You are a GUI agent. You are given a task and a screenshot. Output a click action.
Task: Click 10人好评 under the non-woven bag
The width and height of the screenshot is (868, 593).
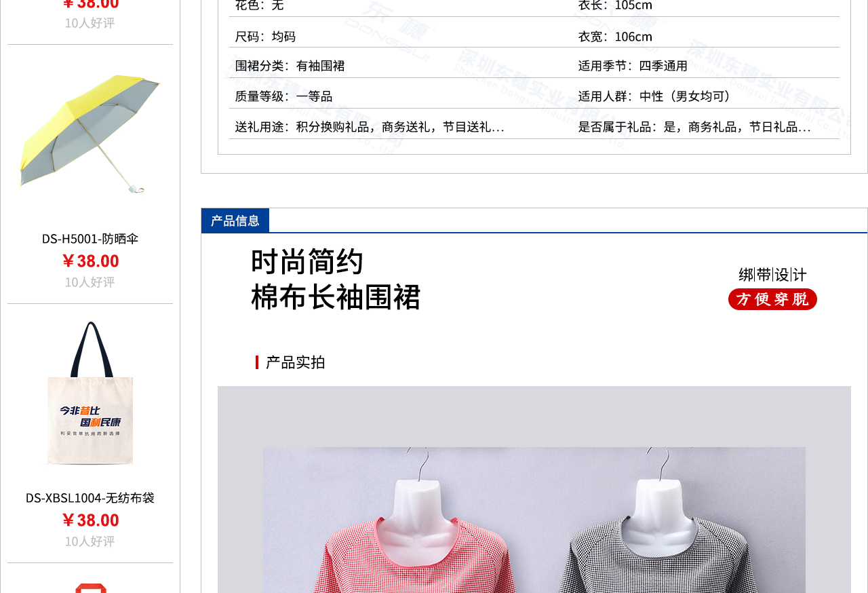[x=90, y=541]
